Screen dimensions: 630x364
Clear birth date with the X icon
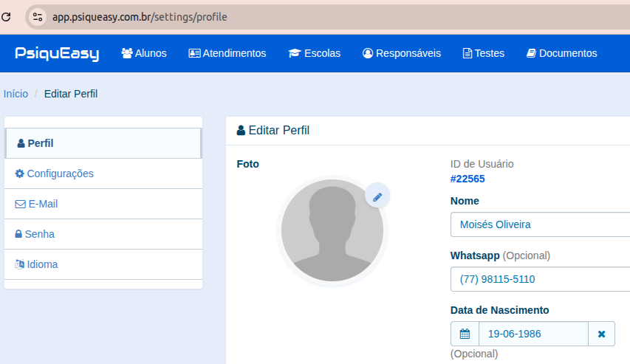pos(601,334)
